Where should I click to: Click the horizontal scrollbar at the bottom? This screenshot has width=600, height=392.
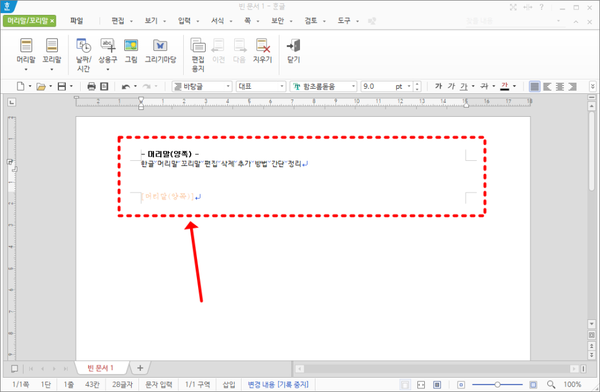pos(437,369)
